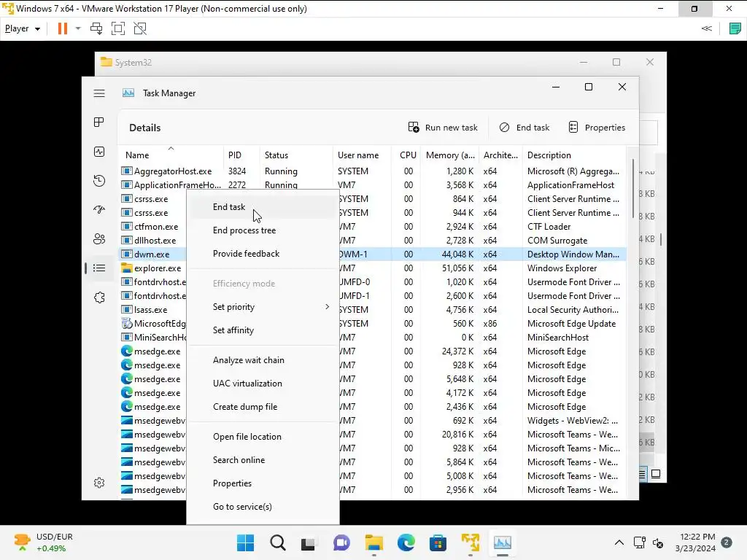Select Provide feedback menu entry
This screenshot has height=560, width=747.
tap(263, 254)
